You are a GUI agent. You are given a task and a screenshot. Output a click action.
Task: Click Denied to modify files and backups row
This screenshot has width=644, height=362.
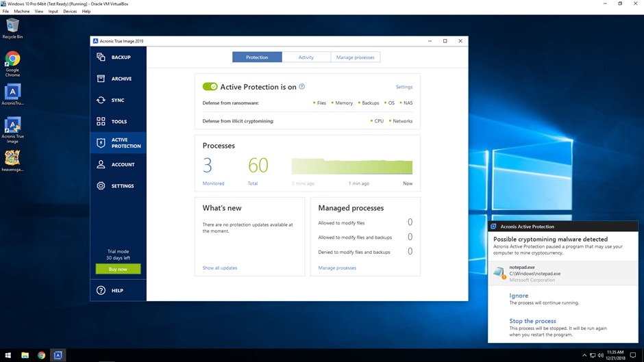tap(365, 252)
